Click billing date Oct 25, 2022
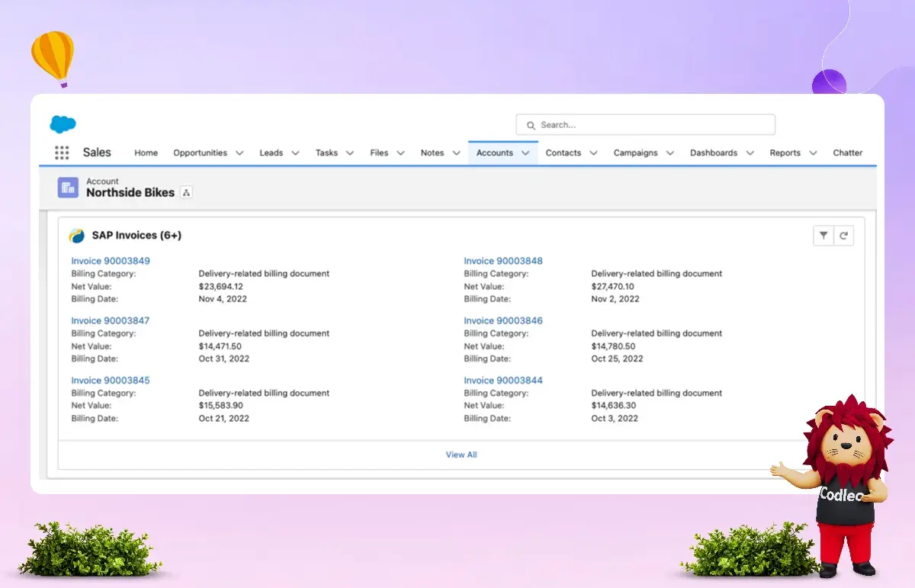The width and height of the screenshot is (915, 588). [617, 358]
